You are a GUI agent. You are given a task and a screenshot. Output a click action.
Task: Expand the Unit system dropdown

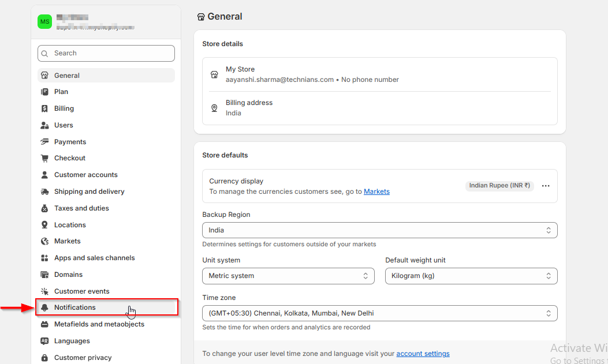288,276
